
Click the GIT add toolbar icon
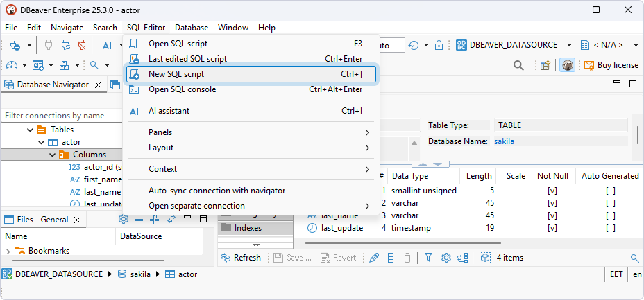38,64
